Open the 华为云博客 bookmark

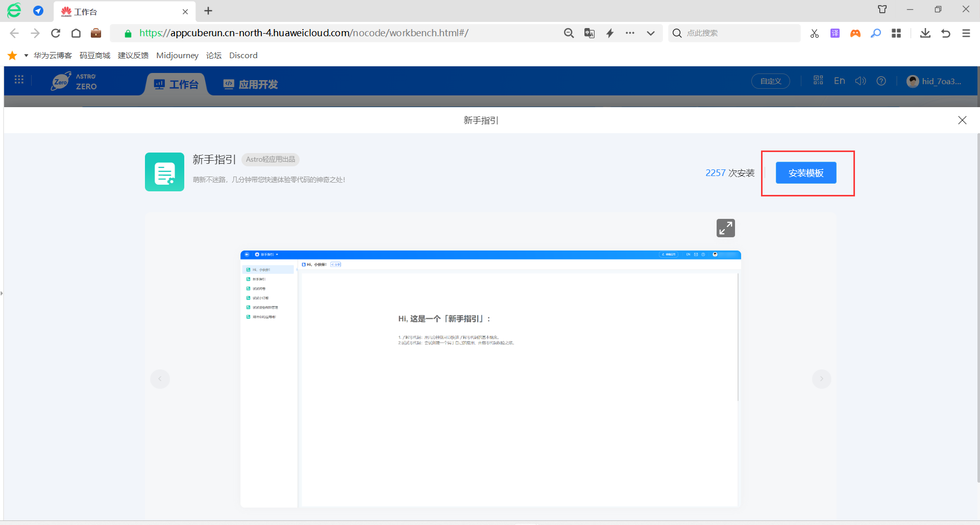coord(53,55)
